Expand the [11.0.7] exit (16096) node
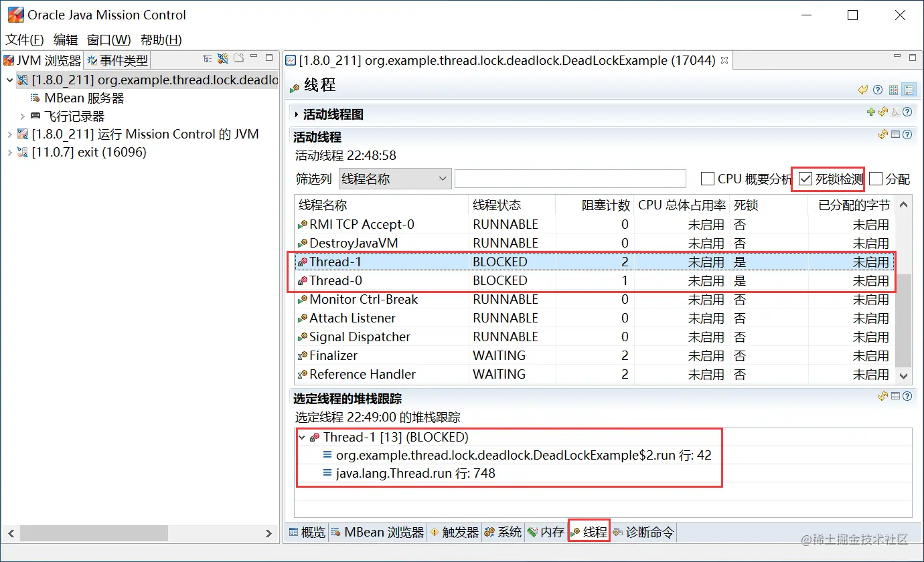 coord(9,153)
